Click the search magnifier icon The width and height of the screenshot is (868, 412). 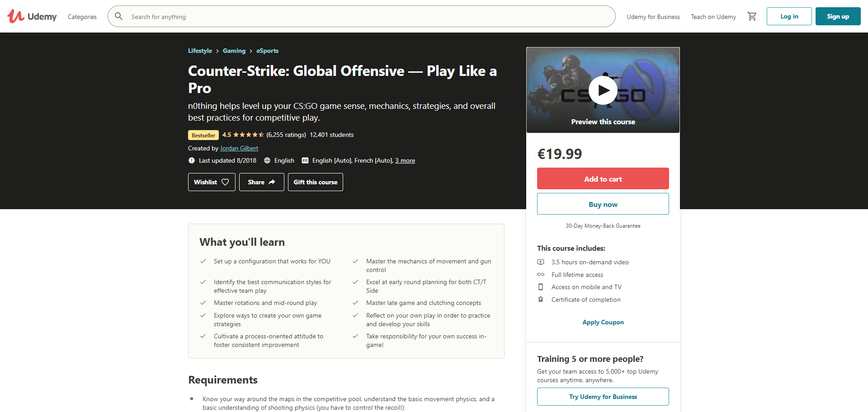(x=119, y=16)
